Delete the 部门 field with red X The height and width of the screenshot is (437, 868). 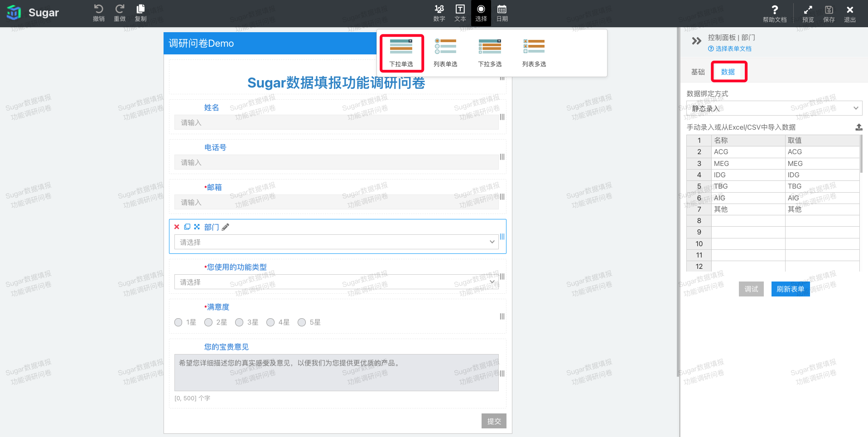pyautogui.click(x=177, y=227)
